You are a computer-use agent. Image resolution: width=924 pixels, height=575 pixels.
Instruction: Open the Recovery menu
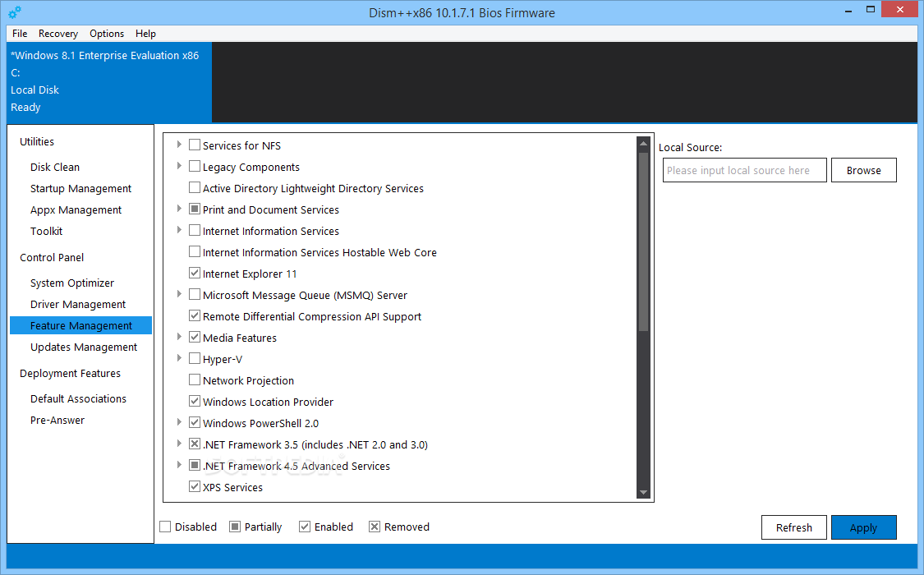point(57,34)
